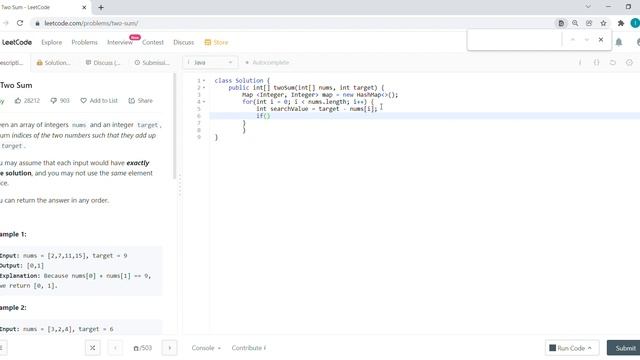Screen dimensions: 640x360
Task: Click the Contribute link
Action: click(249, 348)
